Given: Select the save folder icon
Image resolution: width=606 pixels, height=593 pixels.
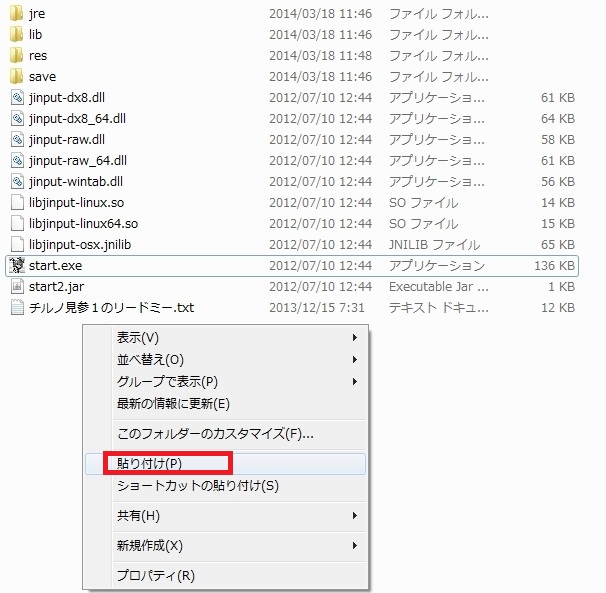Looking at the screenshot, I should tap(17, 77).
